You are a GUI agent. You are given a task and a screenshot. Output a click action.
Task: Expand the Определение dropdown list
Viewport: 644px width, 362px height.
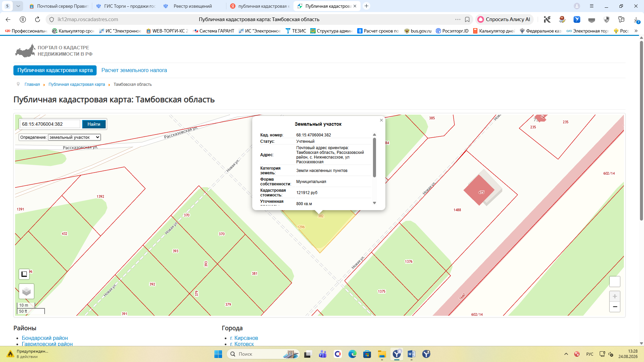point(74,137)
